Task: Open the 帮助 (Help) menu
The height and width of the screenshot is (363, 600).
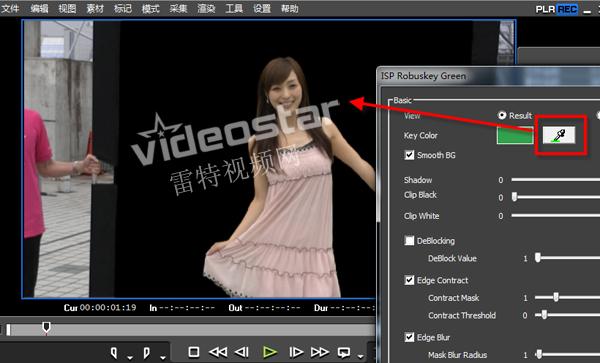Action: tap(289, 8)
